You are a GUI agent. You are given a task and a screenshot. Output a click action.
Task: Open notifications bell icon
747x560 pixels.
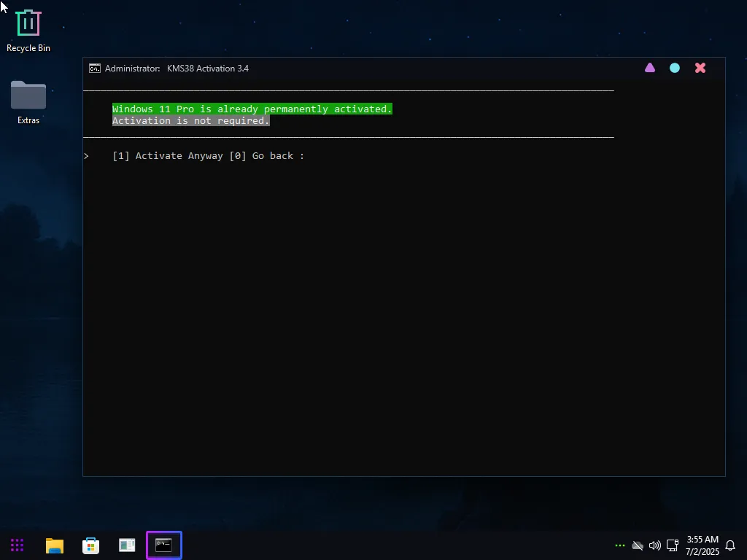pyautogui.click(x=729, y=545)
